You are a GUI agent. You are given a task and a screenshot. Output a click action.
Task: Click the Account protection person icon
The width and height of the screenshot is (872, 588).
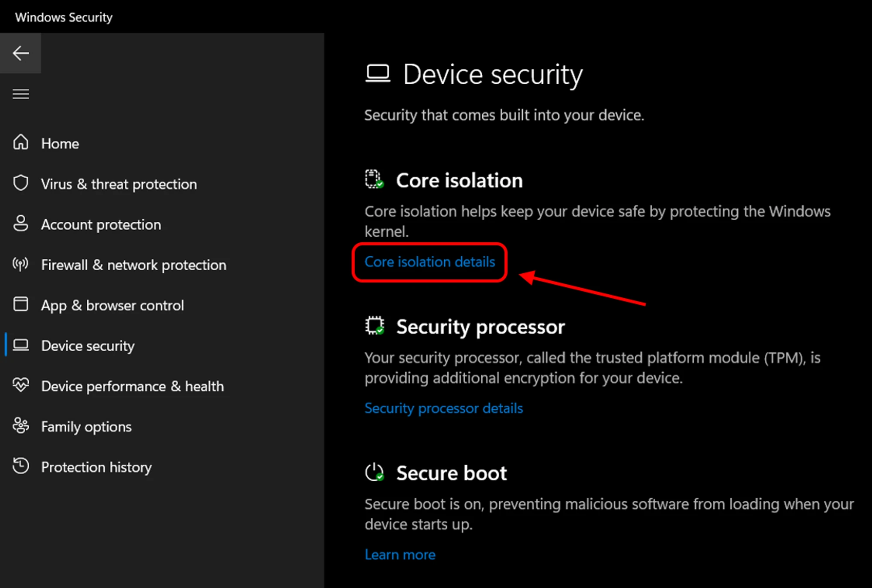pos(20,223)
